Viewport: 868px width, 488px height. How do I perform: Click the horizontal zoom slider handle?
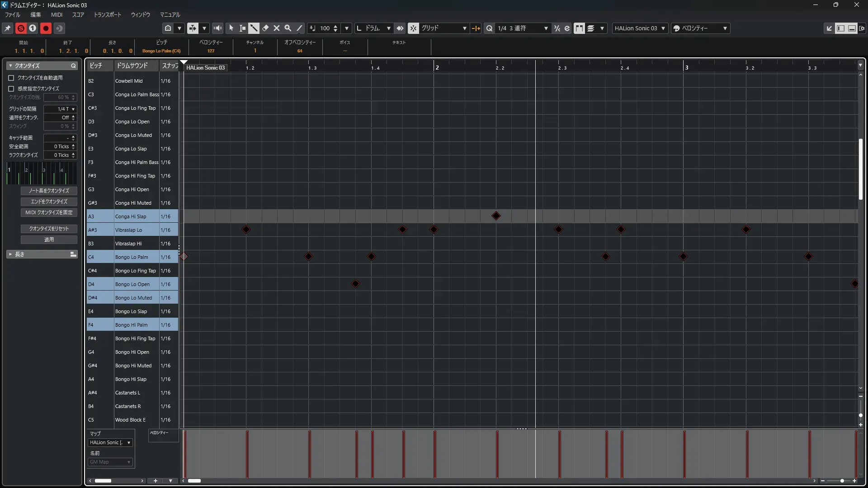842,481
